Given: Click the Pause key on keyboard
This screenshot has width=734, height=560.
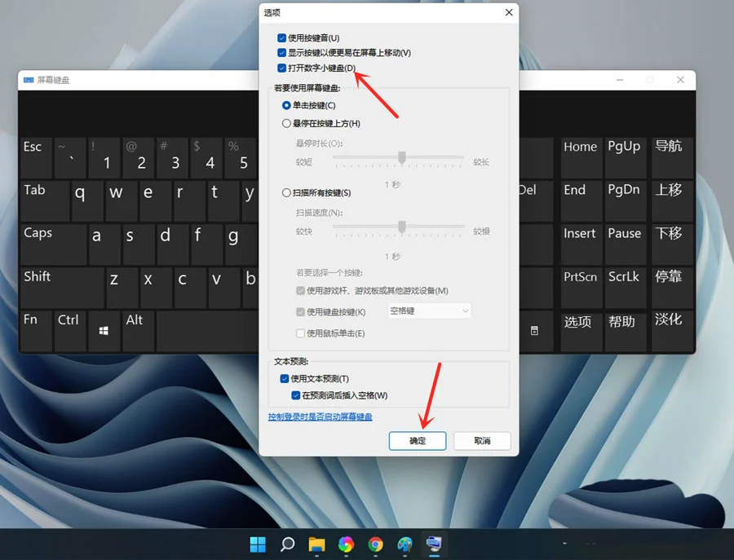Looking at the screenshot, I should [x=626, y=245].
